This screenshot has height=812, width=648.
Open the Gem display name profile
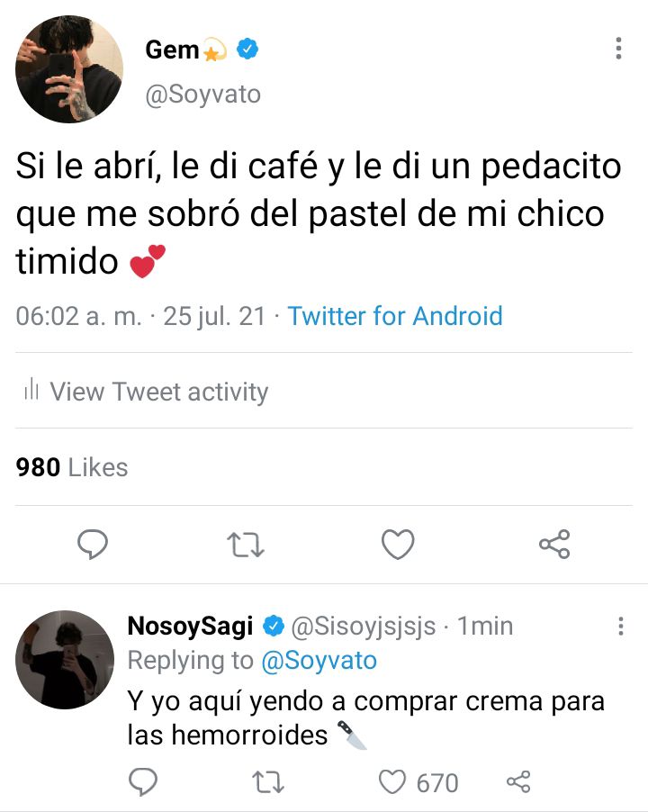point(172,50)
